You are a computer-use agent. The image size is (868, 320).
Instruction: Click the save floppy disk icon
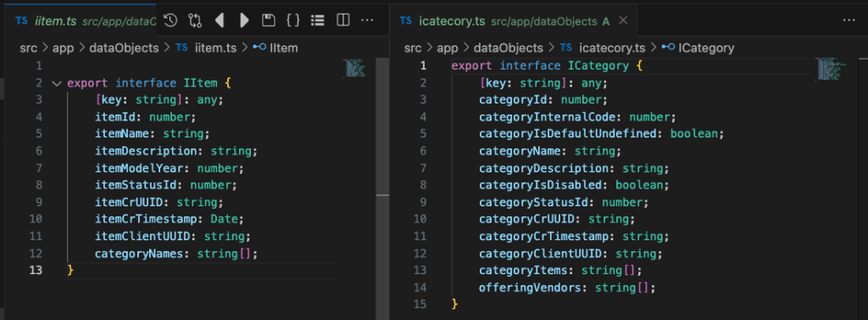pyautogui.click(x=269, y=20)
